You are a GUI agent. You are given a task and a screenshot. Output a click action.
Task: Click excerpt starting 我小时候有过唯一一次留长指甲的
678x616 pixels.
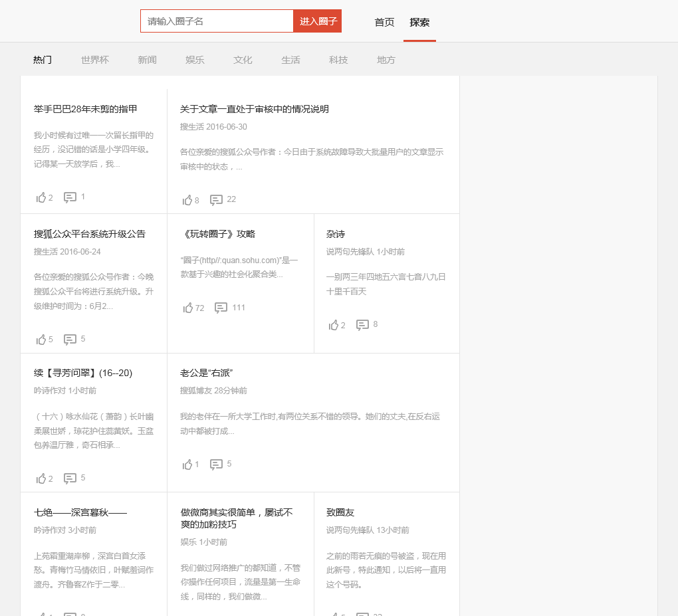coord(94,150)
